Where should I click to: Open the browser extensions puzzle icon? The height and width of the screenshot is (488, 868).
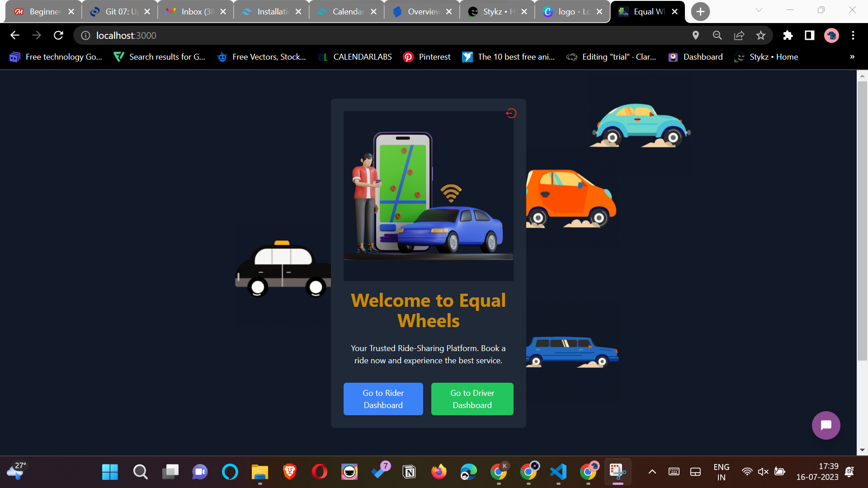[788, 35]
